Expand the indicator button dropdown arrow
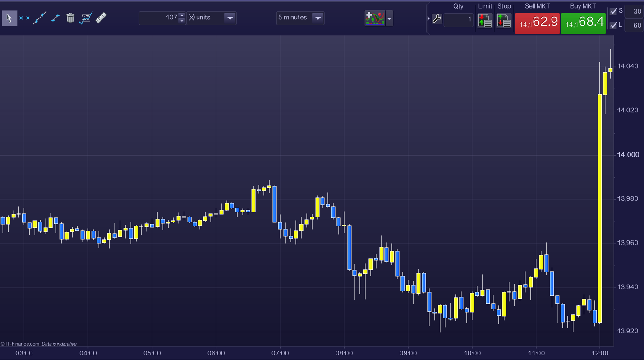This screenshot has height=360, width=644. pos(389,19)
